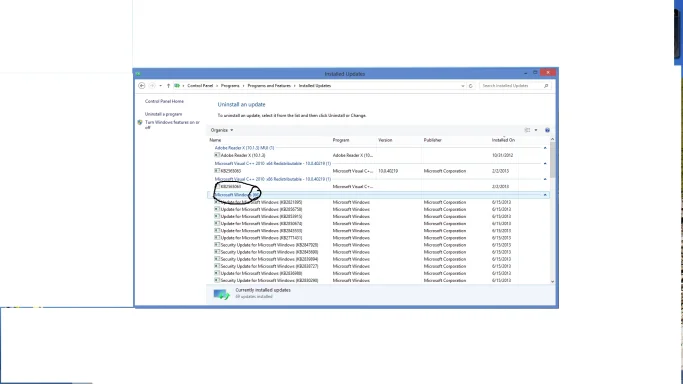Click the Control Panel icon in address bar

pyautogui.click(x=177, y=86)
